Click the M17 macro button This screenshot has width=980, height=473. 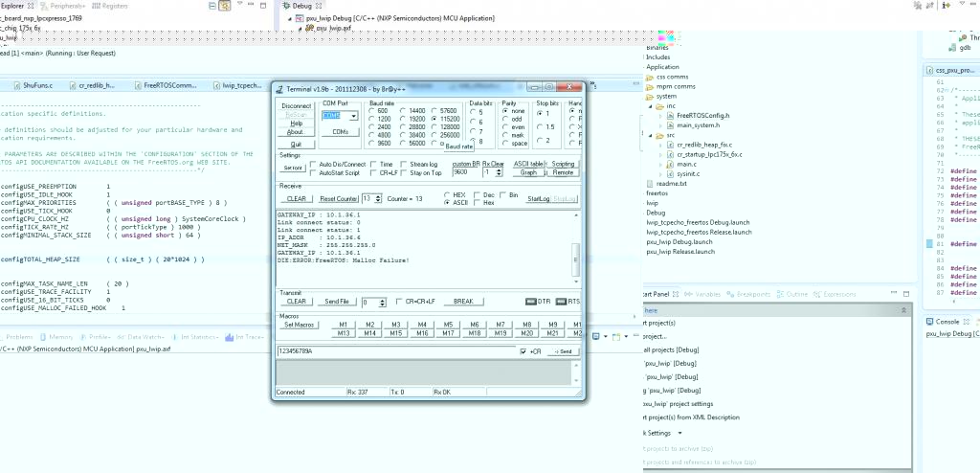click(448, 333)
